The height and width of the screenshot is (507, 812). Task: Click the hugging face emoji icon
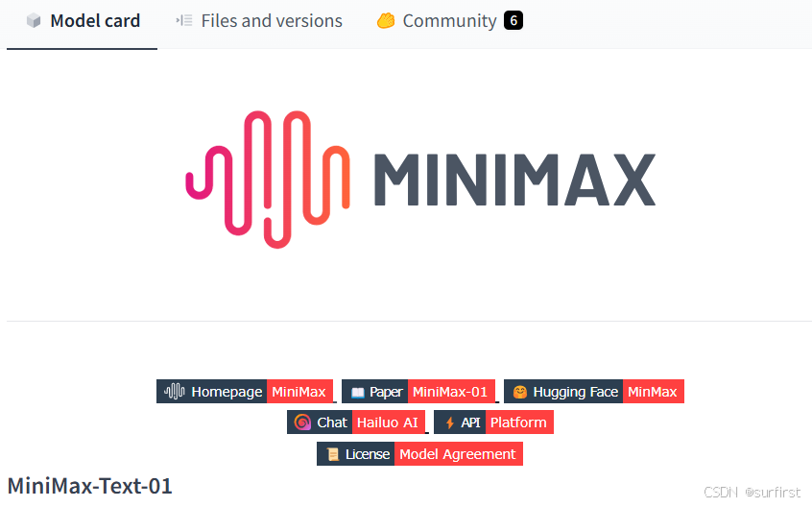[520, 392]
